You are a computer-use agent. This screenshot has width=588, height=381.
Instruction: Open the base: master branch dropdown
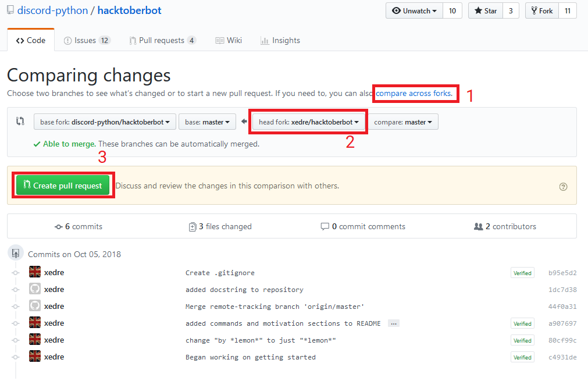pyautogui.click(x=208, y=122)
